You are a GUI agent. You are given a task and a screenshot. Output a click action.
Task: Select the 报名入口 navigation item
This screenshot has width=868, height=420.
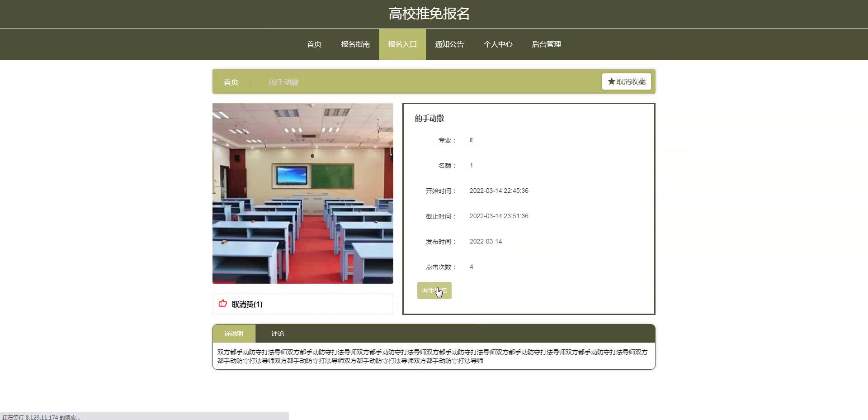402,44
